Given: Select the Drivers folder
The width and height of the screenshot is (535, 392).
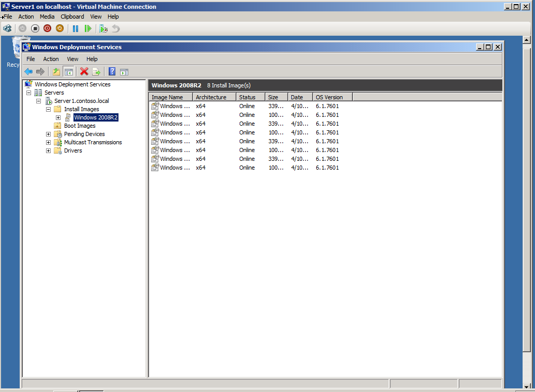Looking at the screenshot, I should (73, 150).
